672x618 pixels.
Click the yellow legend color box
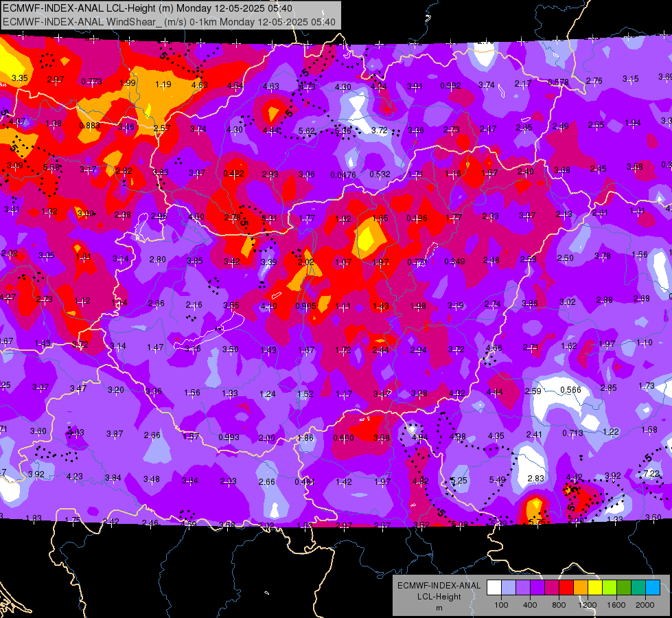595,587
